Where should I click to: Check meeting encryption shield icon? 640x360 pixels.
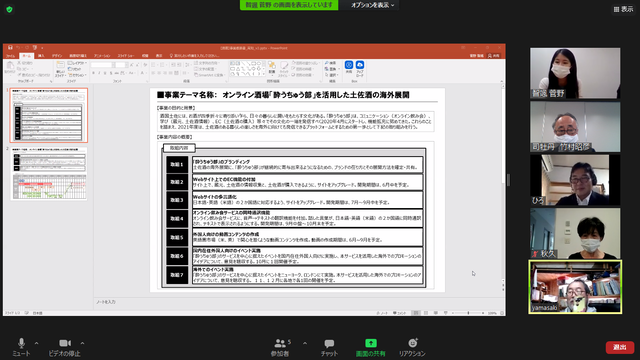pos(9,9)
